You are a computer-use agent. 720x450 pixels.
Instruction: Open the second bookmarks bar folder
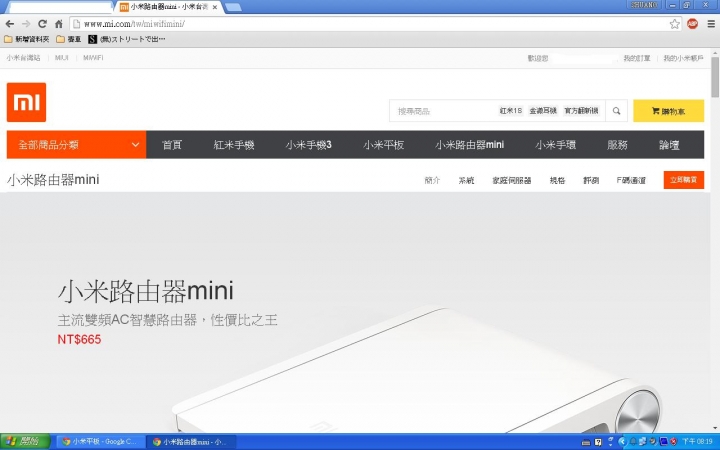(x=69, y=39)
